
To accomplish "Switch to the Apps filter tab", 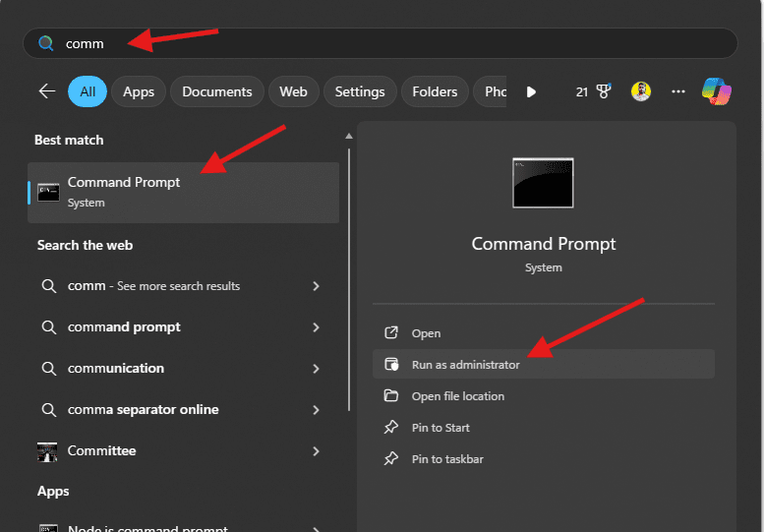I will pos(139,91).
